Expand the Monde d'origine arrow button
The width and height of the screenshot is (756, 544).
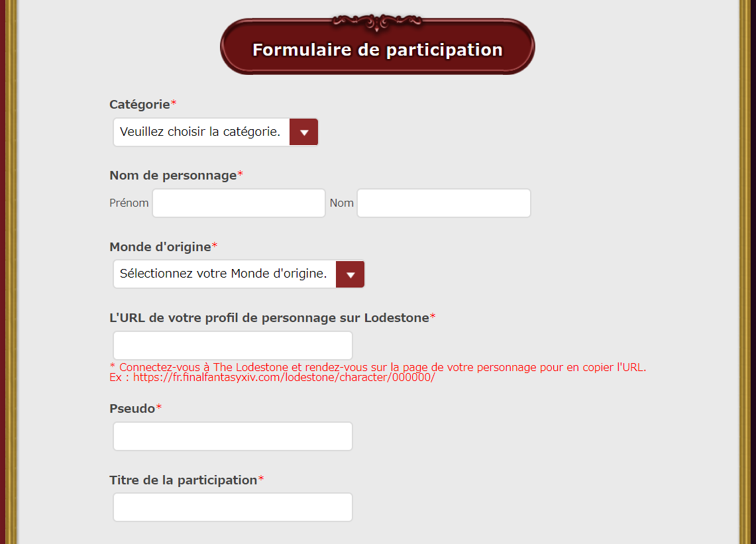[x=350, y=274]
